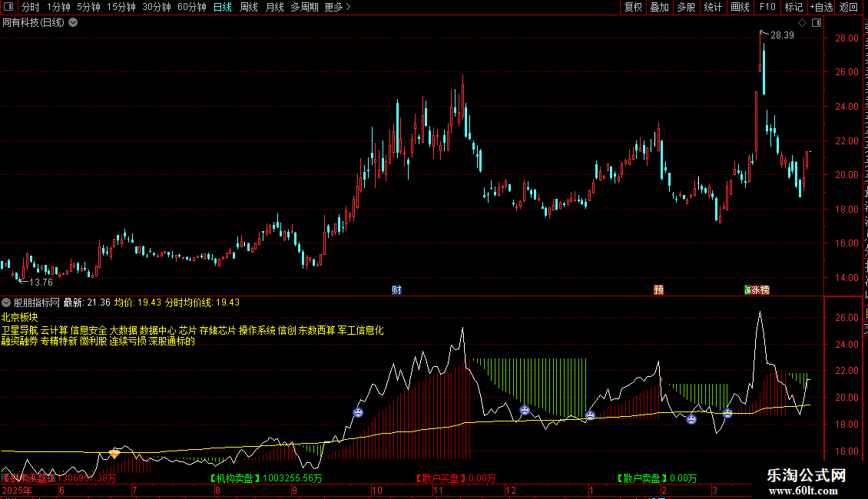
Task: Click the red 【散户买盘】 0.00万 readout
Action: tap(456, 478)
